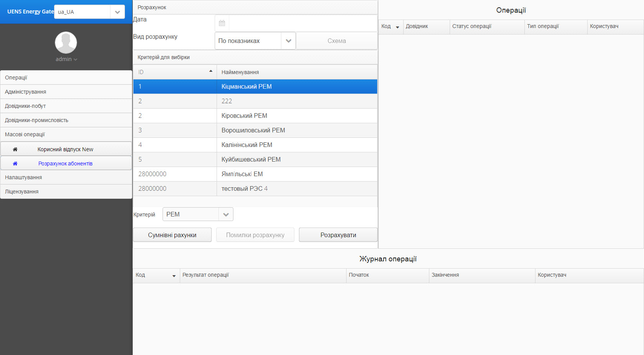Open the ua_UA language dropdown arrow
This screenshot has height=355, width=644.
tap(117, 12)
